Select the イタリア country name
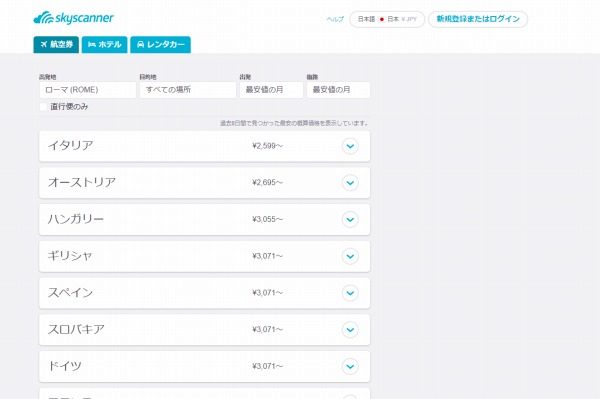This screenshot has height=399, width=600. [x=70, y=146]
